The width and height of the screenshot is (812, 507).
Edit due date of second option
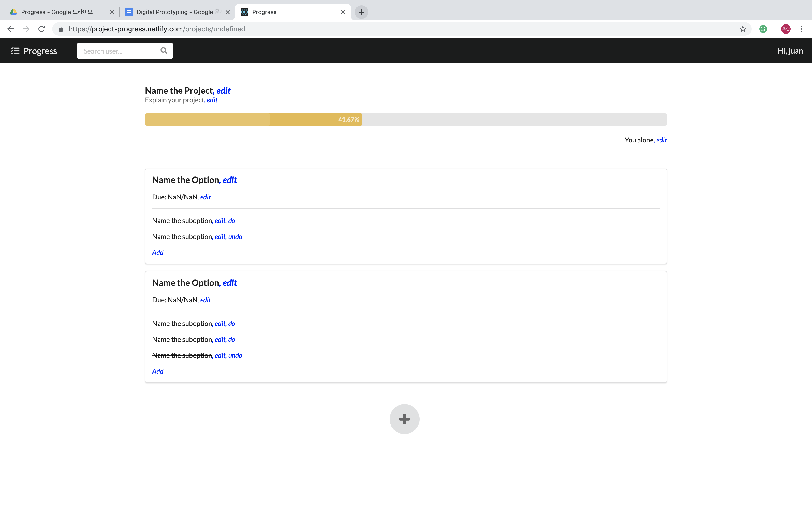(205, 300)
